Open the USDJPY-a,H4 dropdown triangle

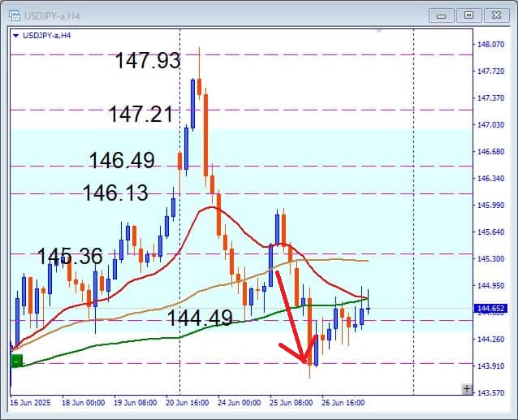coord(15,36)
